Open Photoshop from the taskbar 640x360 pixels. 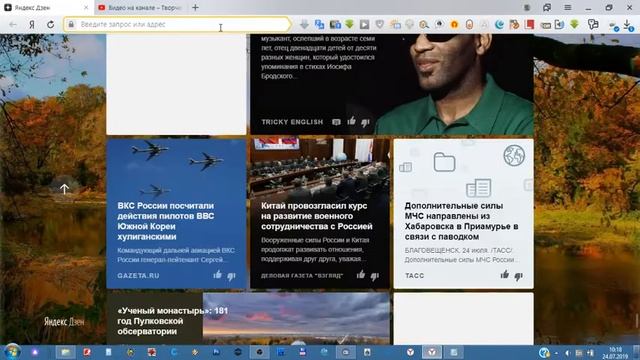pos(216,352)
